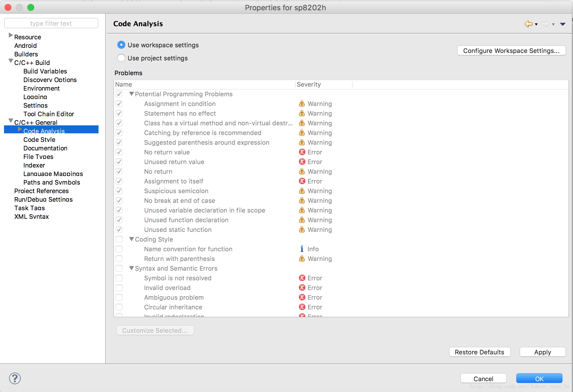The height and width of the screenshot is (392, 573).
Task: Click error icon for Unused return value
Action: (x=302, y=162)
